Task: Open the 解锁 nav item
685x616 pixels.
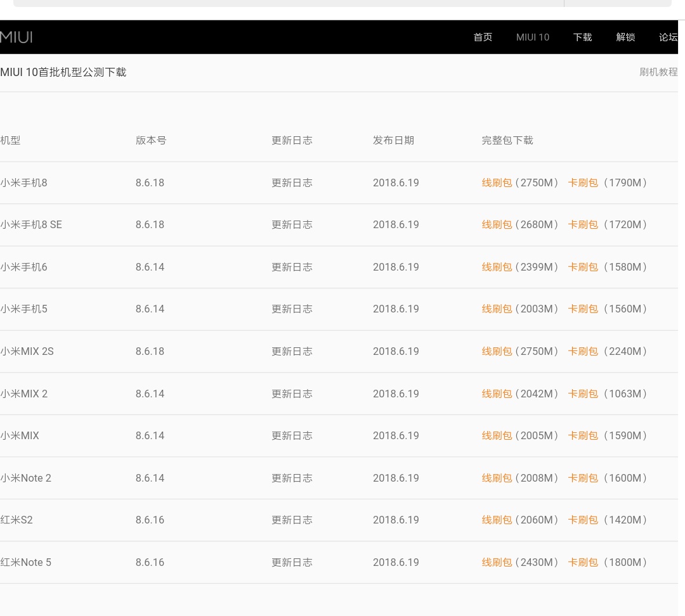Action: tap(625, 37)
